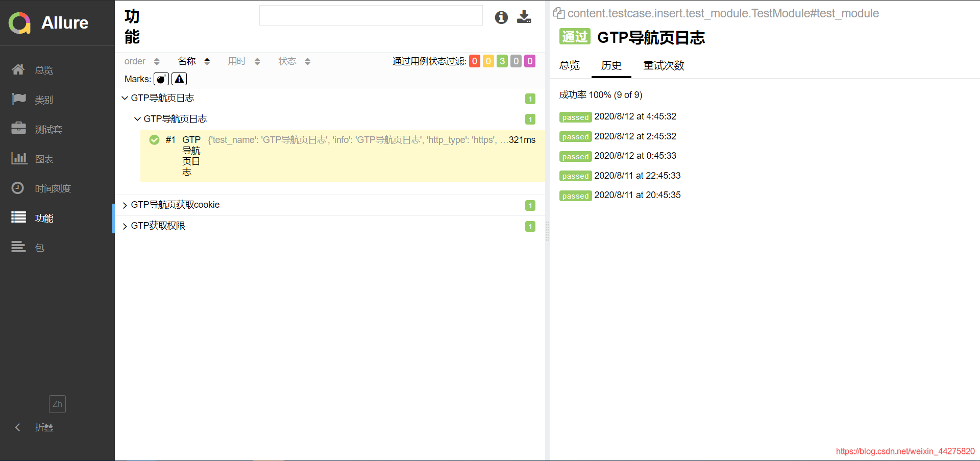Sort by 状态 status column
Image resolution: width=980 pixels, height=461 pixels.
pos(294,61)
